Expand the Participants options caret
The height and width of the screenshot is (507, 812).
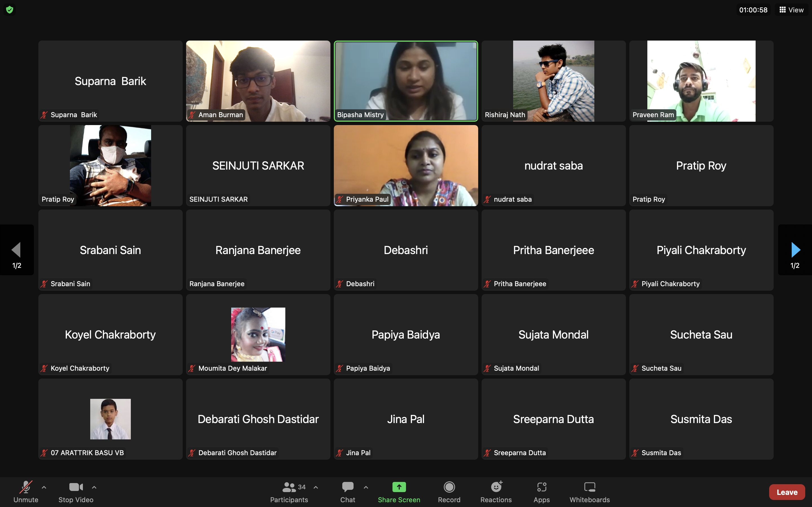point(316,487)
